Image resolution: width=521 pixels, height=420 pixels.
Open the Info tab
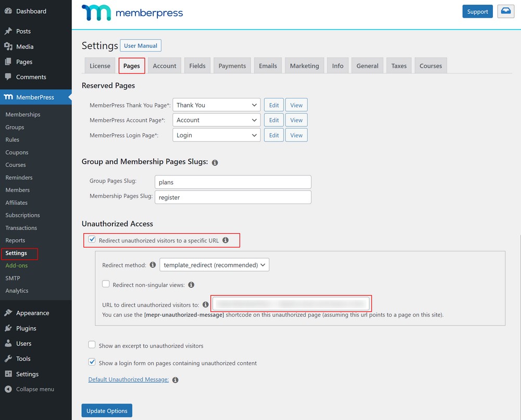pos(338,66)
